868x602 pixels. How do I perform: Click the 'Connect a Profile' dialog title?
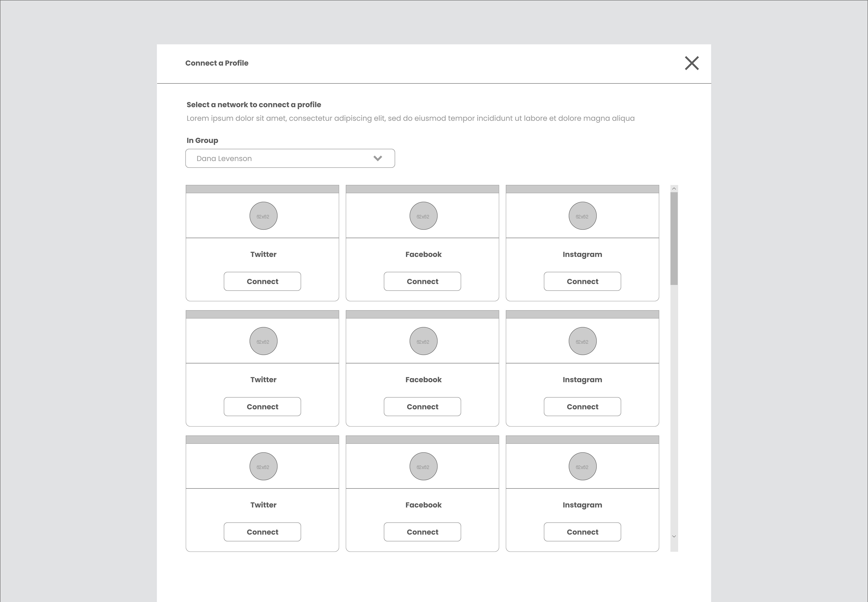217,63
